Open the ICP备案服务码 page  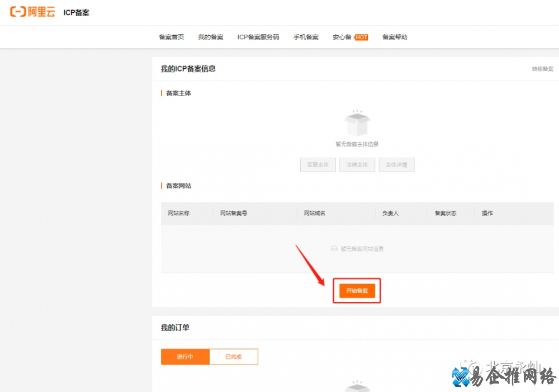(x=258, y=37)
